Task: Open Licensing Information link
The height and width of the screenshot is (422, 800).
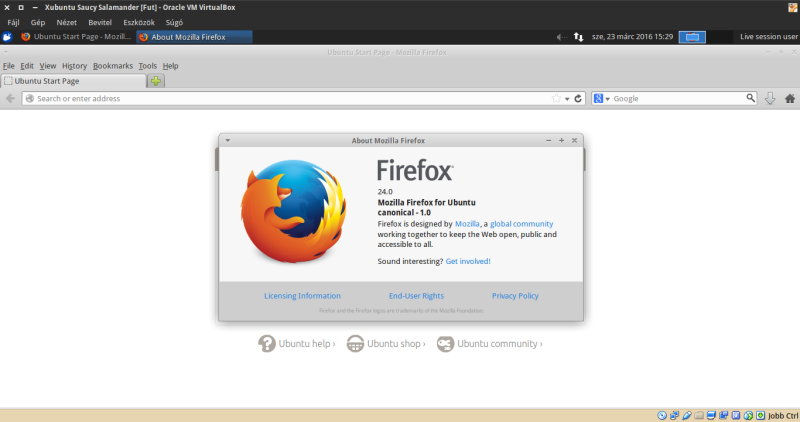Action: click(302, 295)
